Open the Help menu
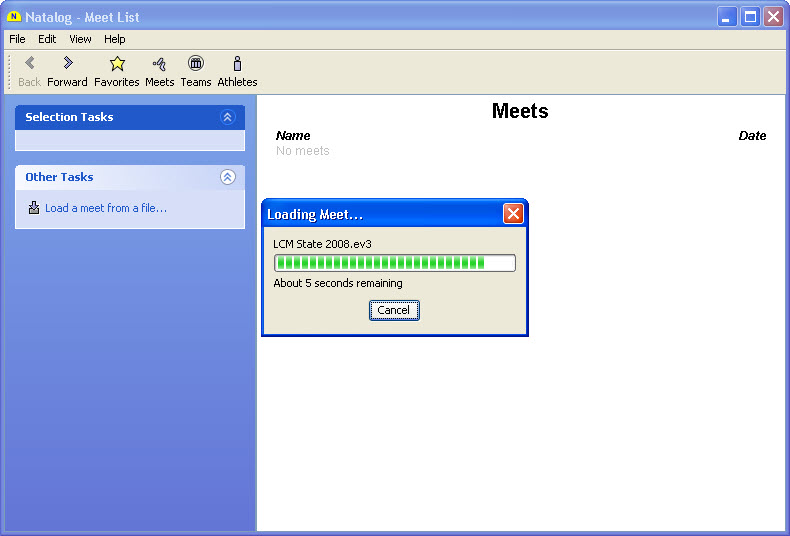Image resolution: width=790 pixels, height=536 pixels. [x=115, y=39]
